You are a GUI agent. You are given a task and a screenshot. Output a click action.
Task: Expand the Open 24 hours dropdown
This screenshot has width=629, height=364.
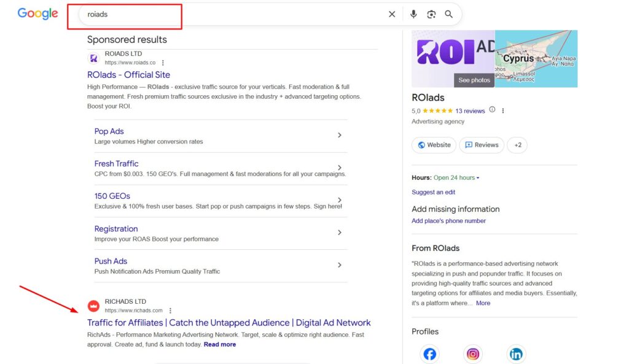(456, 177)
